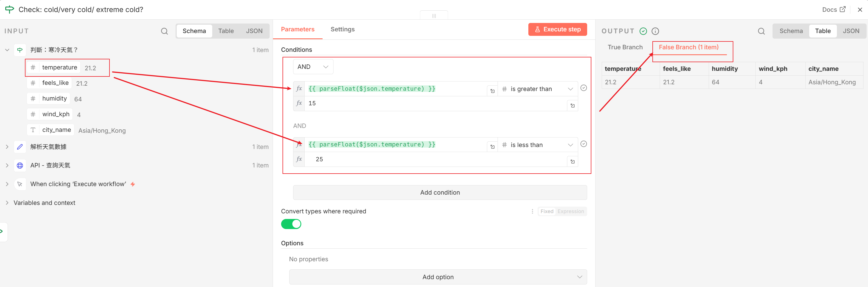Switch parameter mode to Expression

pos(570,211)
